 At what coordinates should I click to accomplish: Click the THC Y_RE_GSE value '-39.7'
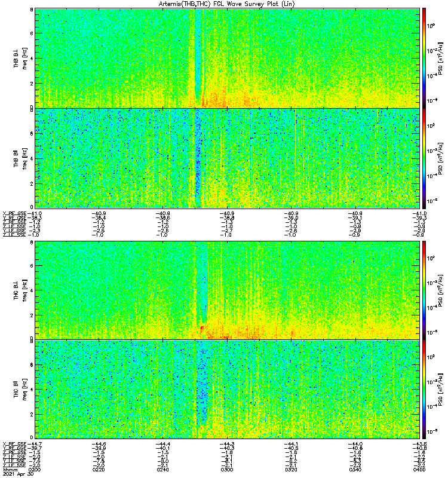point(34,448)
